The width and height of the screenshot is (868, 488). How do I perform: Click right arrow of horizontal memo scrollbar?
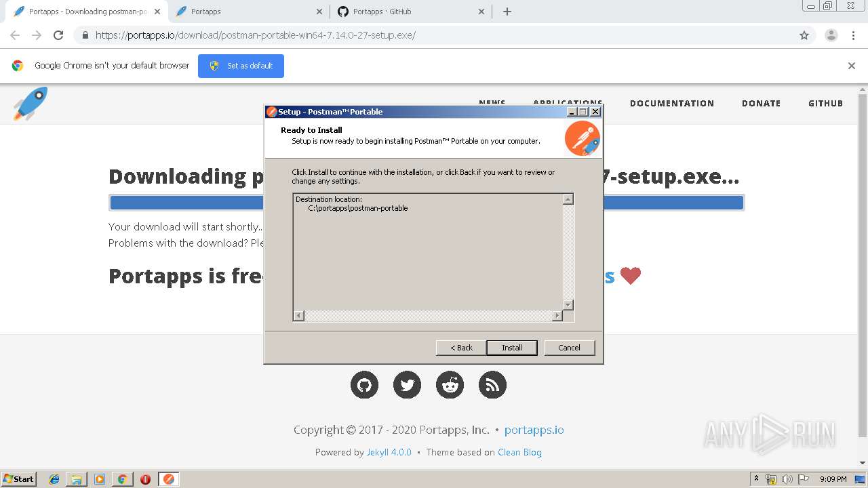click(x=557, y=316)
